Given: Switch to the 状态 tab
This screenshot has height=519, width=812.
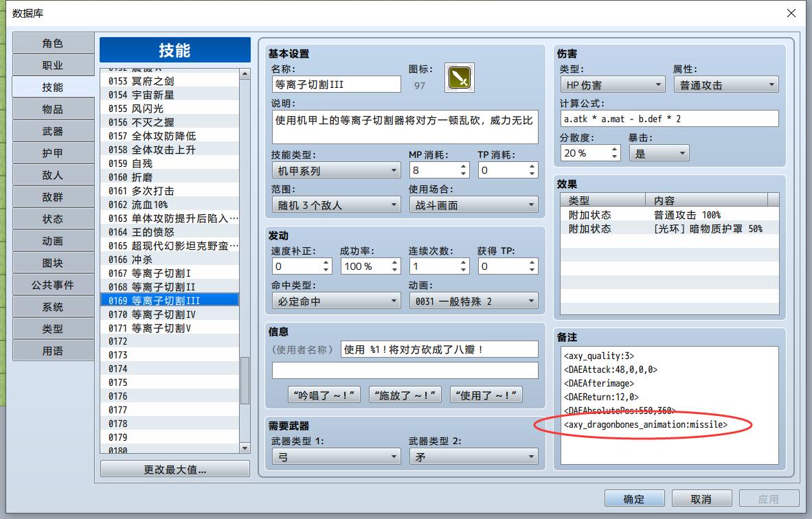Looking at the screenshot, I should 54,220.
